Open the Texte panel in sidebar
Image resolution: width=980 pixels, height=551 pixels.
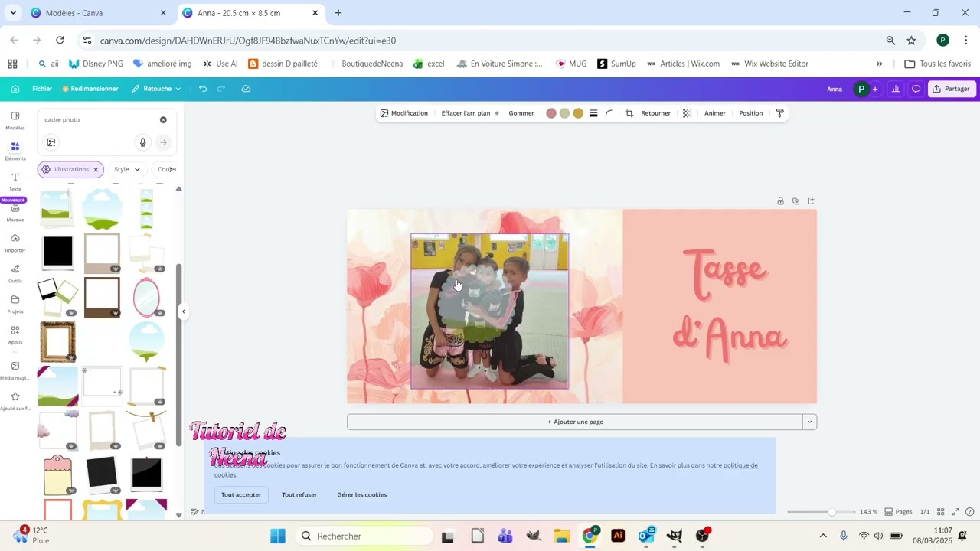point(15,181)
